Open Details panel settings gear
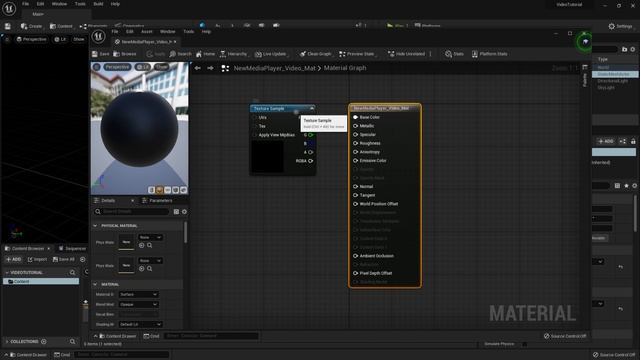The image size is (640, 360). pyautogui.click(x=184, y=211)
